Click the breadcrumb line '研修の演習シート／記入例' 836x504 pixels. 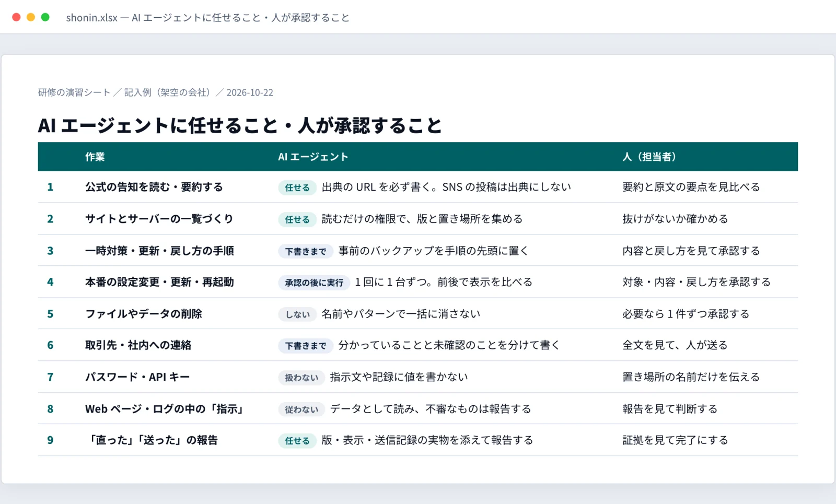coord(156,92)
